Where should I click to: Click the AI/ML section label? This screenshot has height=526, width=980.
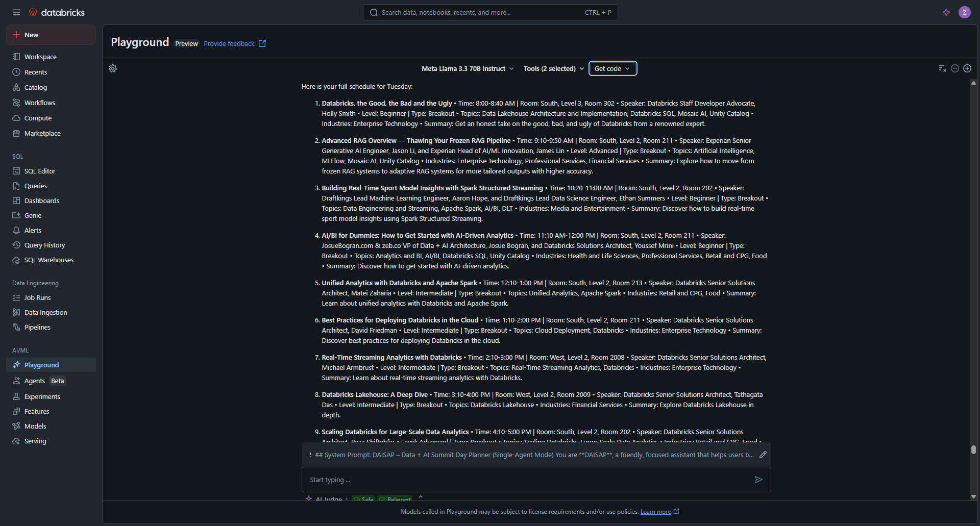pos(20,350)
